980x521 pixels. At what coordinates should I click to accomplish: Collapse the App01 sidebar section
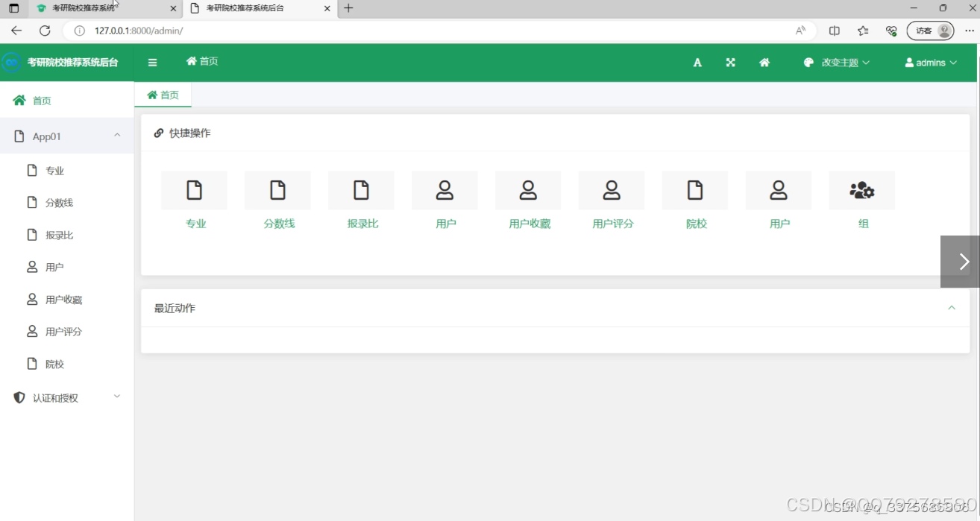point(67,136)
